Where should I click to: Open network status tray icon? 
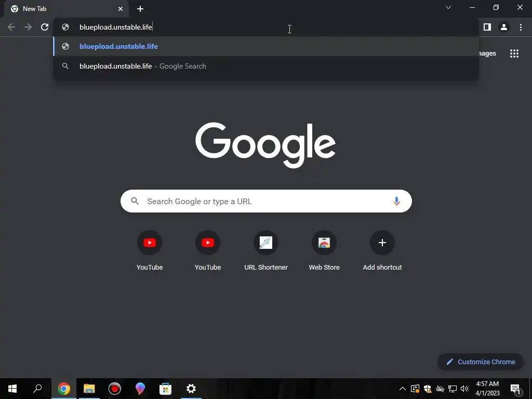point(453,389)
